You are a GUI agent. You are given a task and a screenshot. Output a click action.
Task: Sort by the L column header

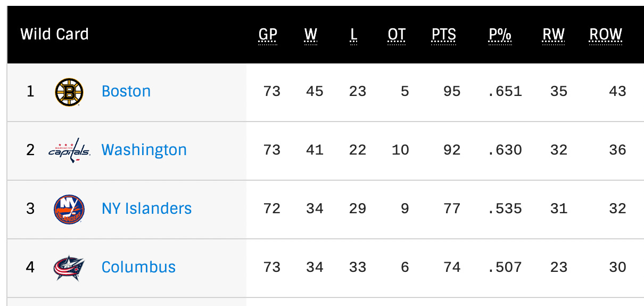pos(354,35)
